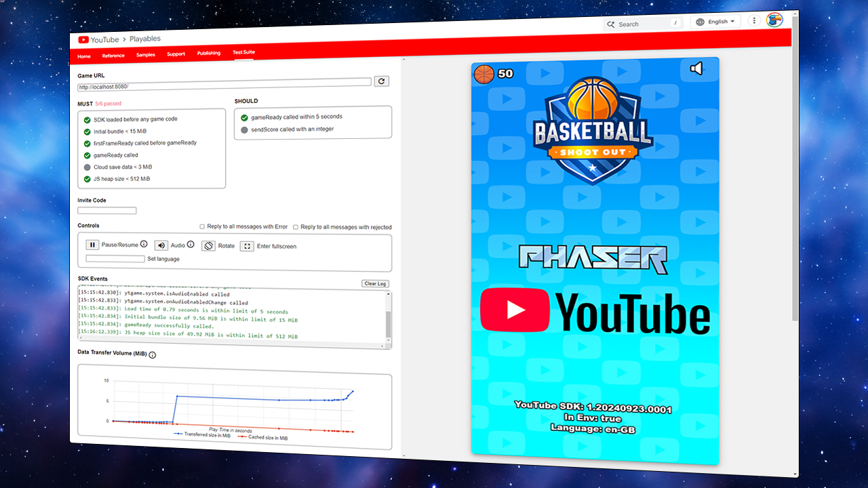868x488 pixels.
Task: Click 'firstFrameReady called before gameReady' text
Action: [145, 143]
